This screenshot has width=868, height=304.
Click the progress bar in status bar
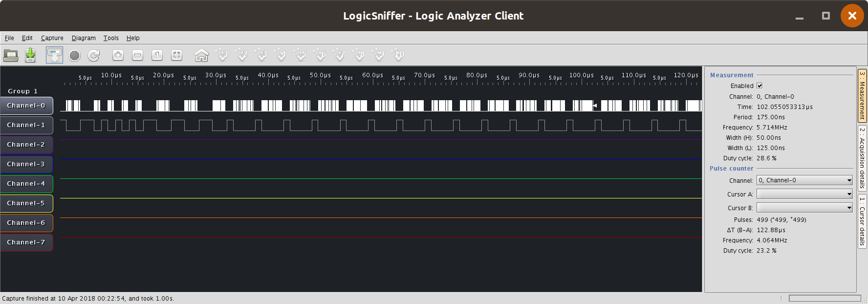pos(825,298)
